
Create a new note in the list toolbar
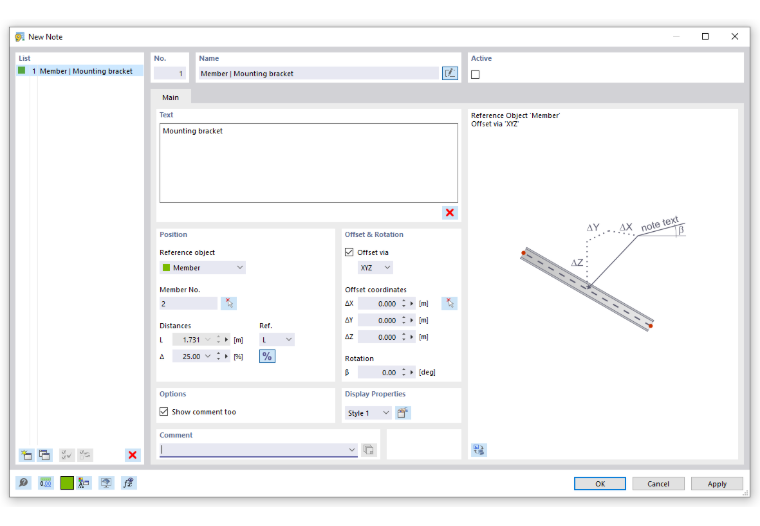pyautogui.click(x=26, y=455)
